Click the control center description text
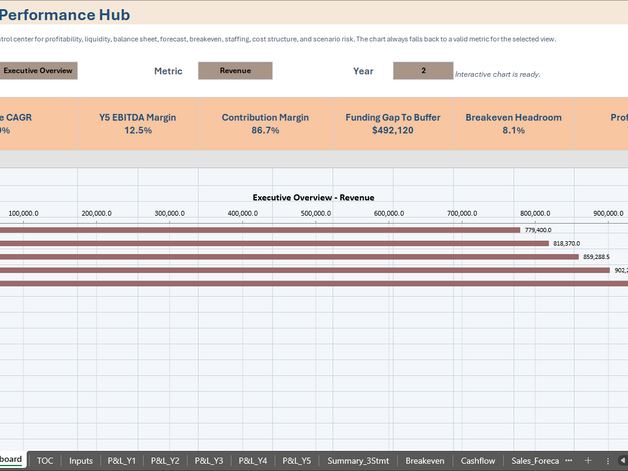Viewport: 628px width, 471px height. (278, 39)
